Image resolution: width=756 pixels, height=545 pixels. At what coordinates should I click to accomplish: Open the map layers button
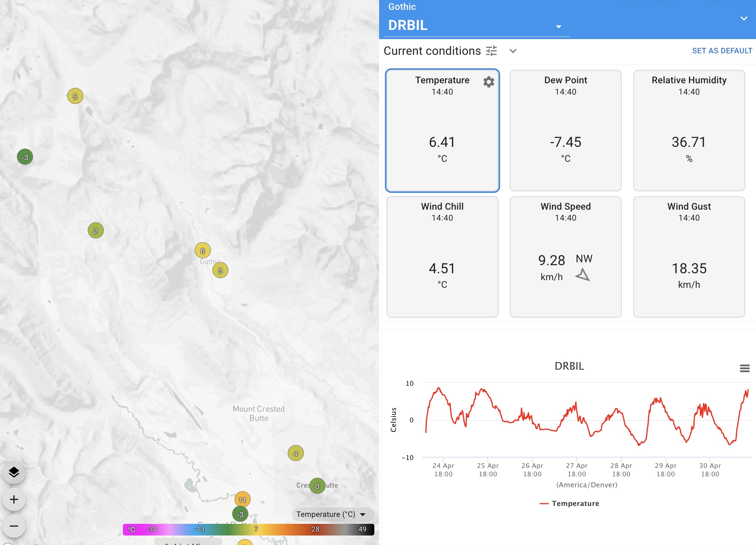pos(14,472)
